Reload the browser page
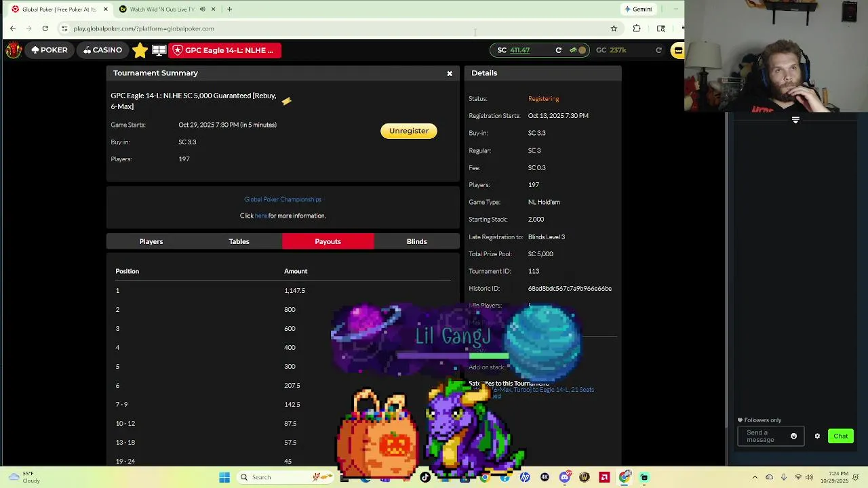 click(45, 28)
